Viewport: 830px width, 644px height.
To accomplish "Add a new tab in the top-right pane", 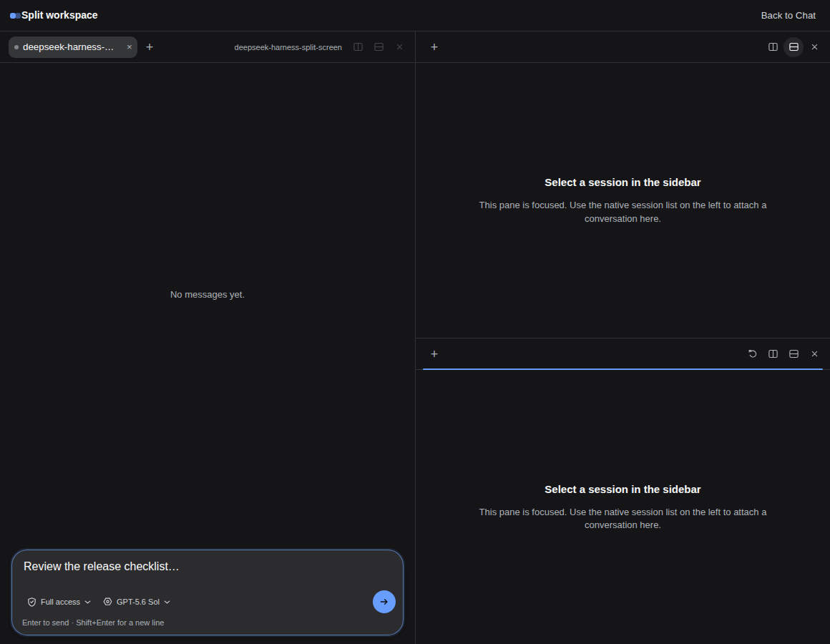I will [434, 47].
